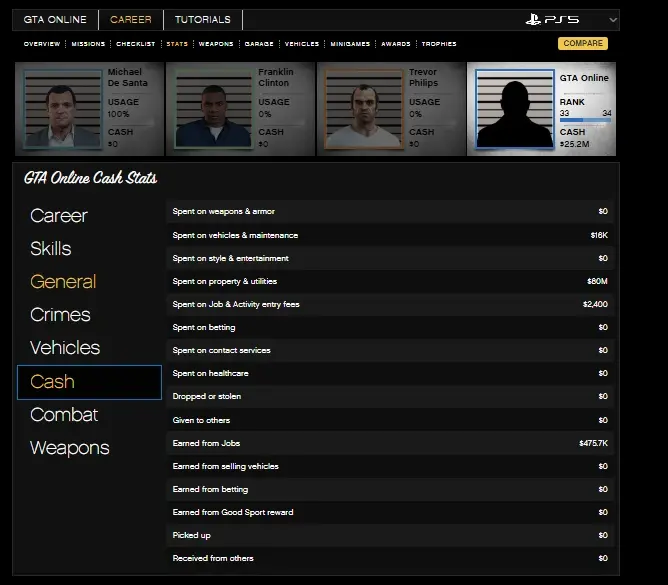The height and width of the screenshot is (585, 668).
Task: Choose Crimes stats category
Action: click(x=60, y=315)
